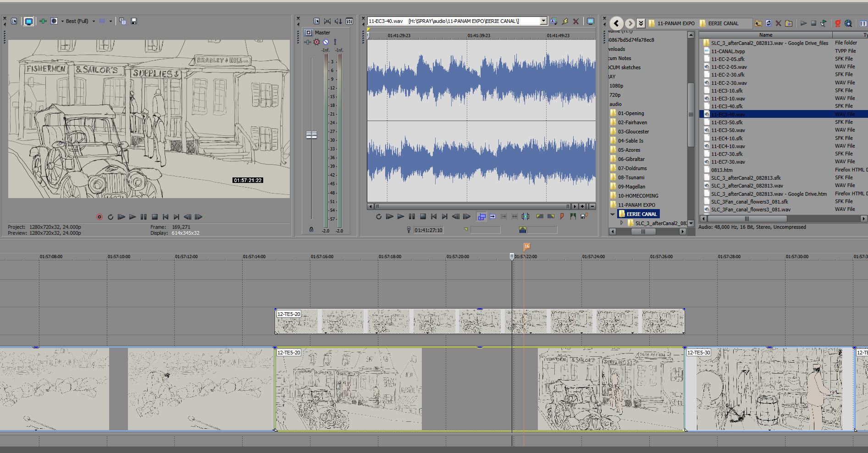The image size is (868, 453).
Task: Open Master FX chain icon
Action: [x=307, y=42]
